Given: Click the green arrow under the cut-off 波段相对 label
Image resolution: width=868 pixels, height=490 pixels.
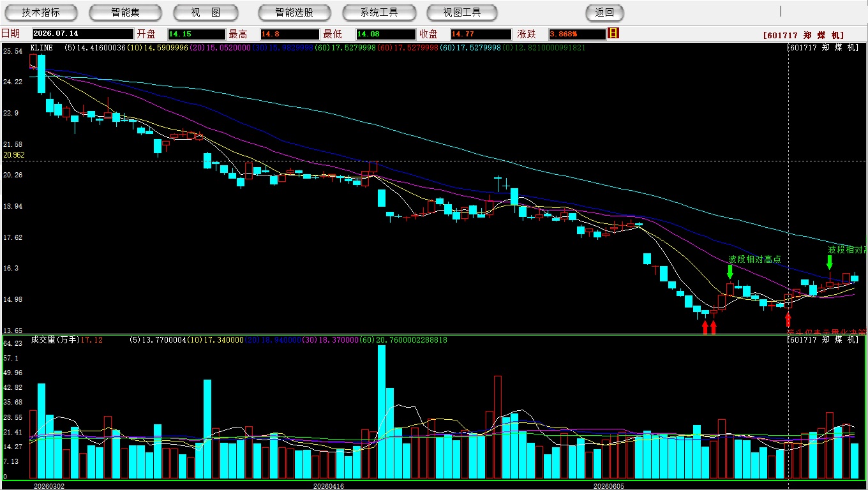Looking at the screenshot, I should [x=830, y=262].
